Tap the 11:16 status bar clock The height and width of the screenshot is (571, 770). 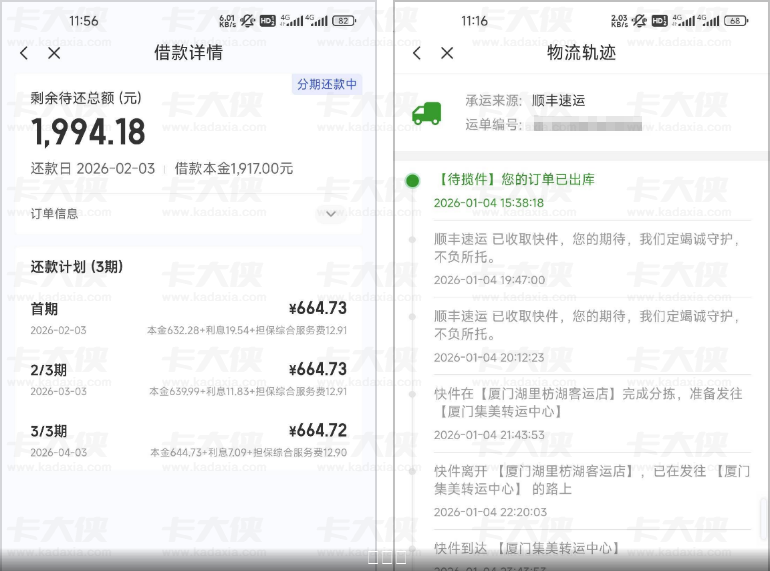pyautogui.click(x=474, y=21)
